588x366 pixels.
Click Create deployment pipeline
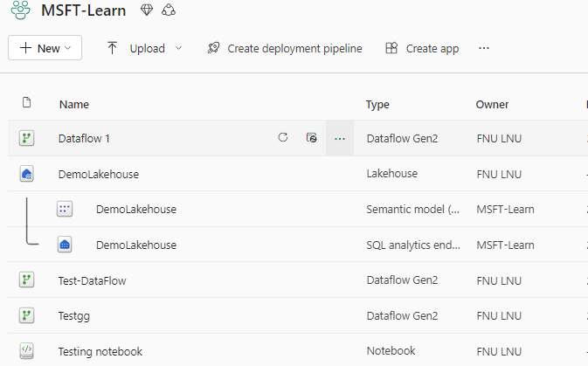[294, 48]
